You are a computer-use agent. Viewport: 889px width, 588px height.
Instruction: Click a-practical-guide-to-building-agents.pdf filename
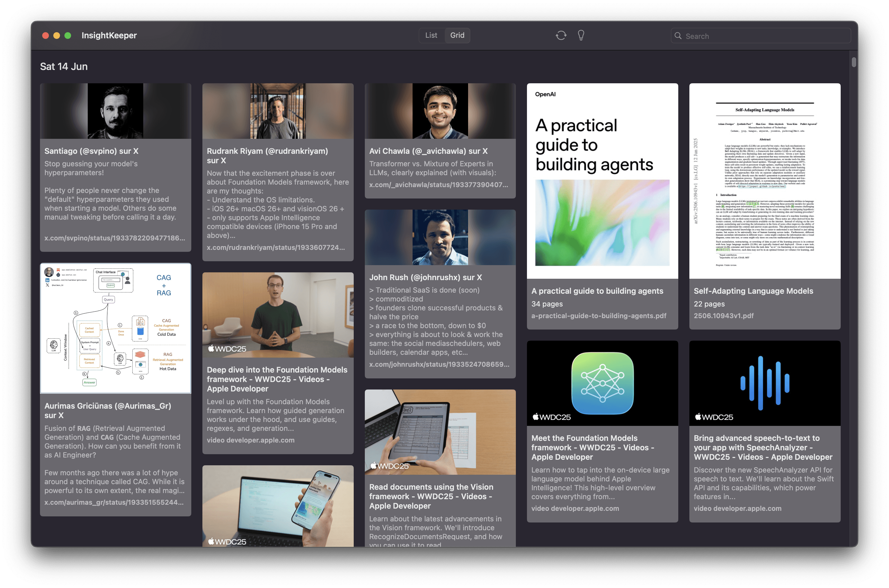[x=598, y=316]
